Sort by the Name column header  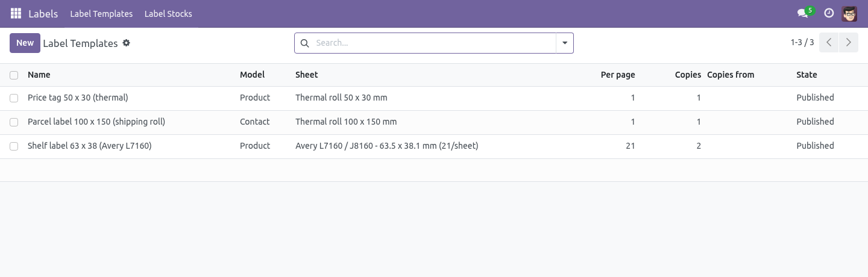point(39,75)
